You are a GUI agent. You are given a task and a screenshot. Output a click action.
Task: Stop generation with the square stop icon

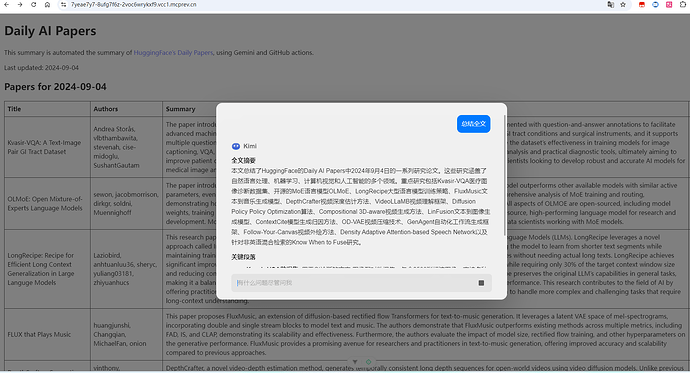coord(481,283)
